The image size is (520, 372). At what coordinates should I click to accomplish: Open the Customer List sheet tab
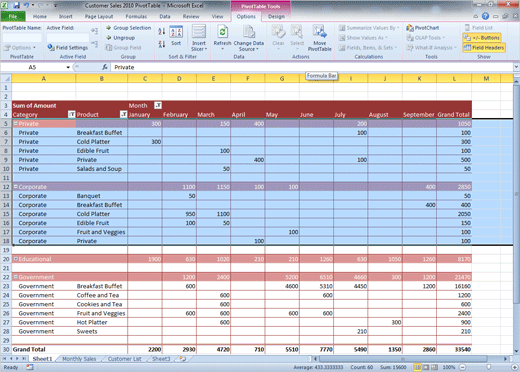point(125,359)
